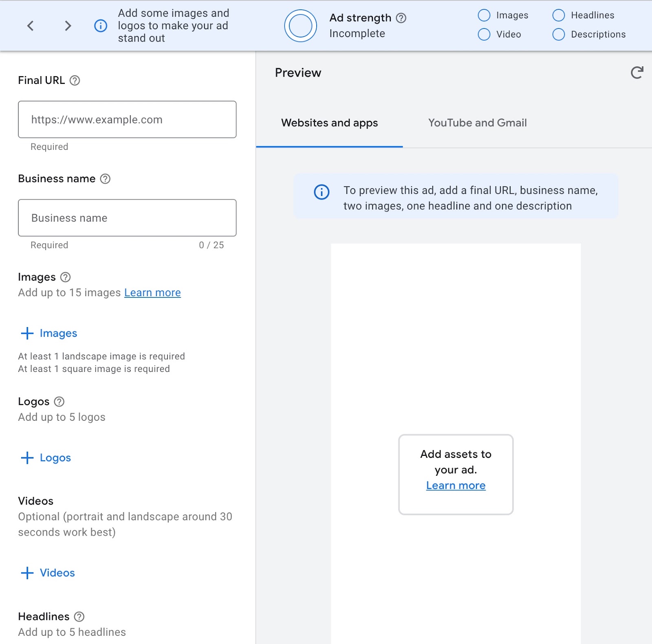Click the plus Images add button
652x644 pixels.
[x=49, y=333]
